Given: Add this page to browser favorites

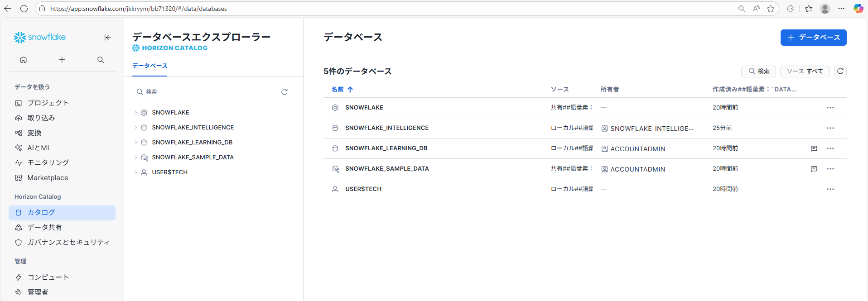Looking at the screenshot, I should coord(771,9).
